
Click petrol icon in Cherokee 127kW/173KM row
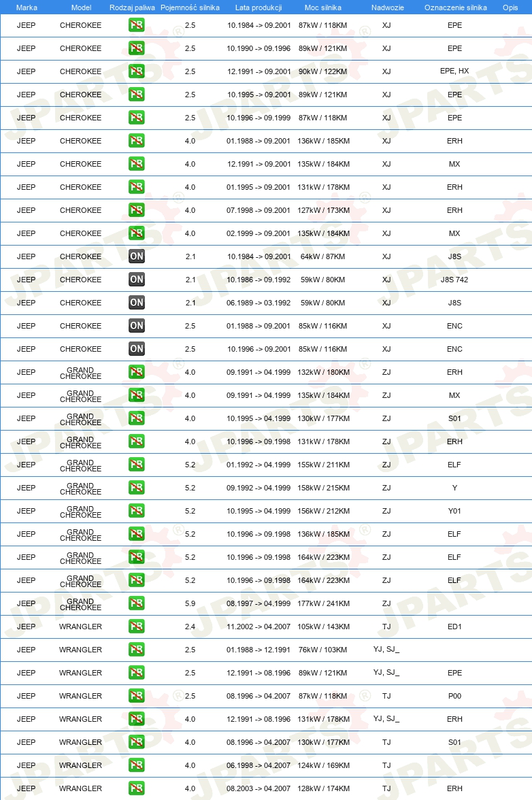click(136, 210)
